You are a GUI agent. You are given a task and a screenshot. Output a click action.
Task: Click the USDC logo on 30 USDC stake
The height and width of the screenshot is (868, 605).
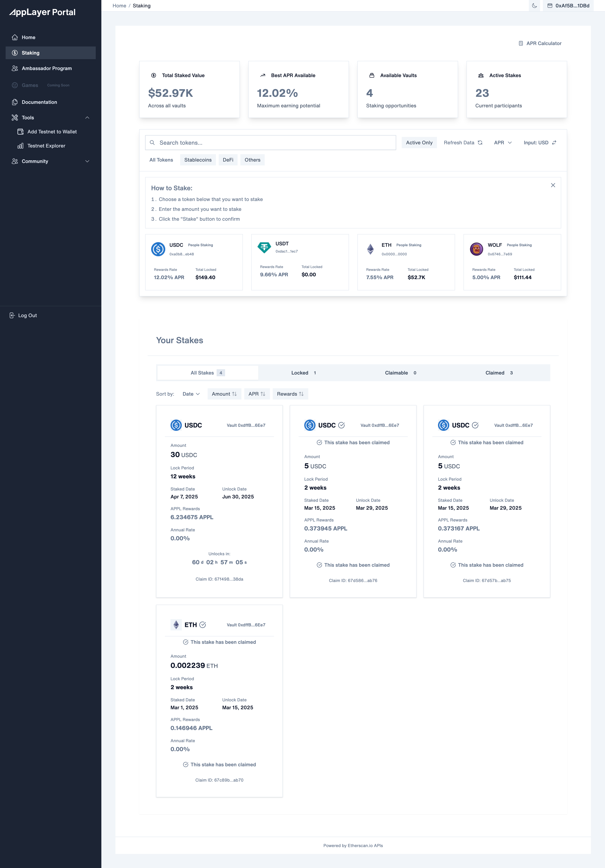[176, 425]
